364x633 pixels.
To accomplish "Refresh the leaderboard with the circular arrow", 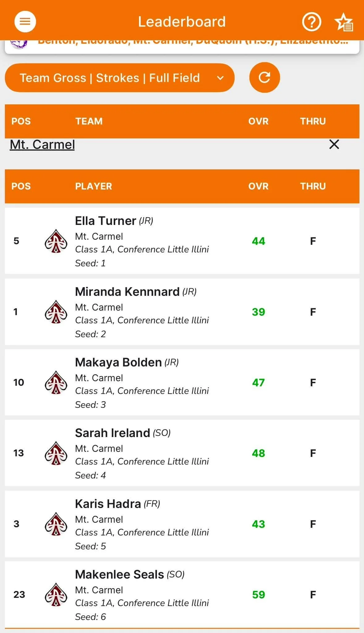I will click(x=265, y=78).
